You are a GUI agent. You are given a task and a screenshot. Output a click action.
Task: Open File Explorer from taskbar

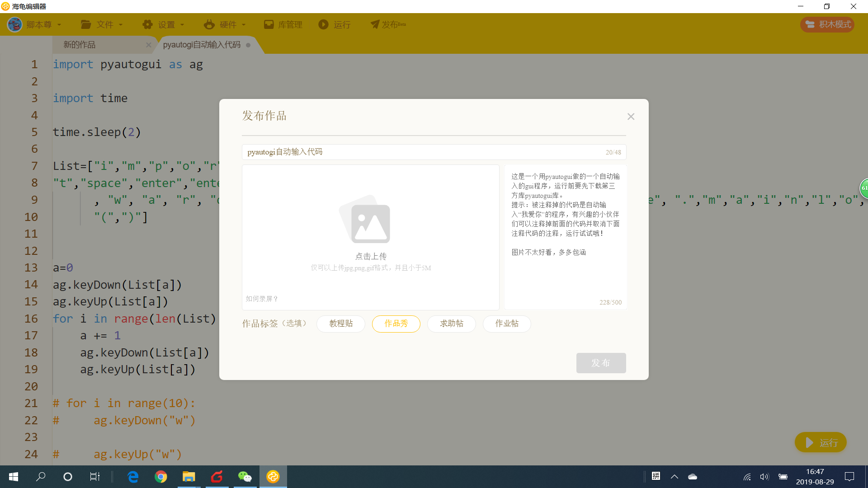(189, 477)
